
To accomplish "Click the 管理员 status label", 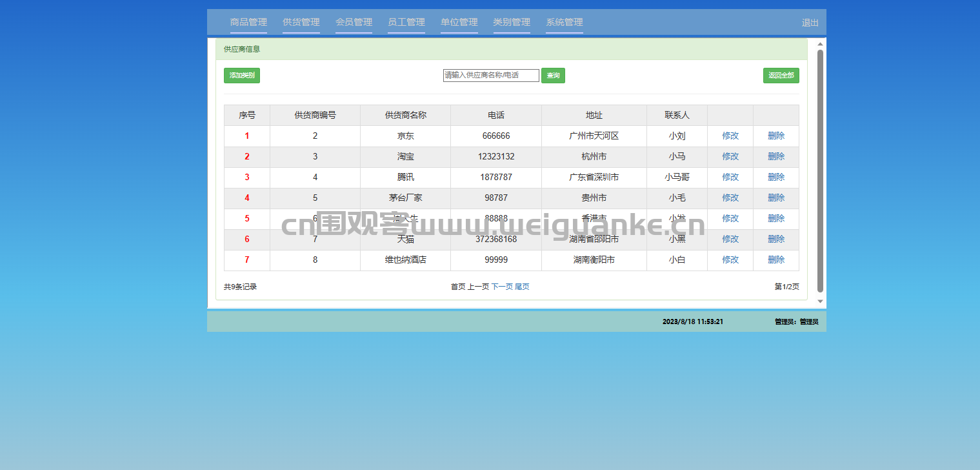I will point(797,322).
